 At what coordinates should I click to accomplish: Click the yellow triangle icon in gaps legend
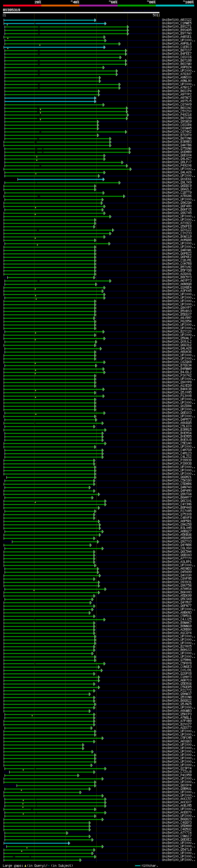coord(25,865)
